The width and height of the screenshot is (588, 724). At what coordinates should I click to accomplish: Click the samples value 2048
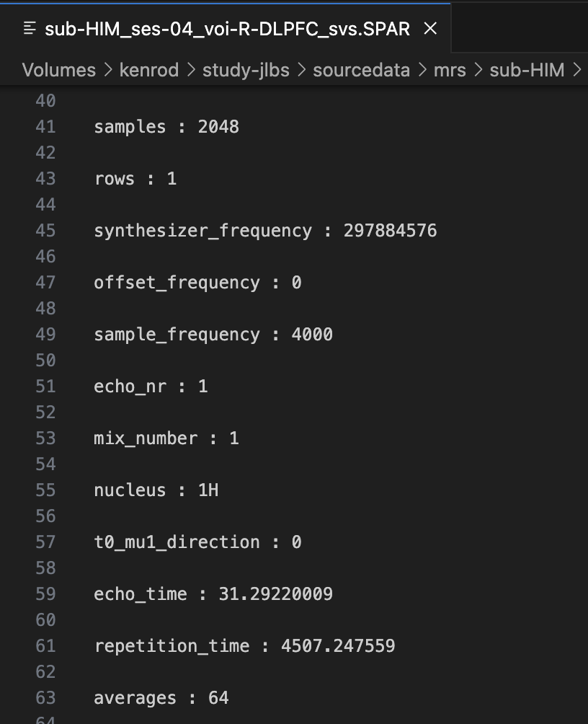(x=218, y=127)
